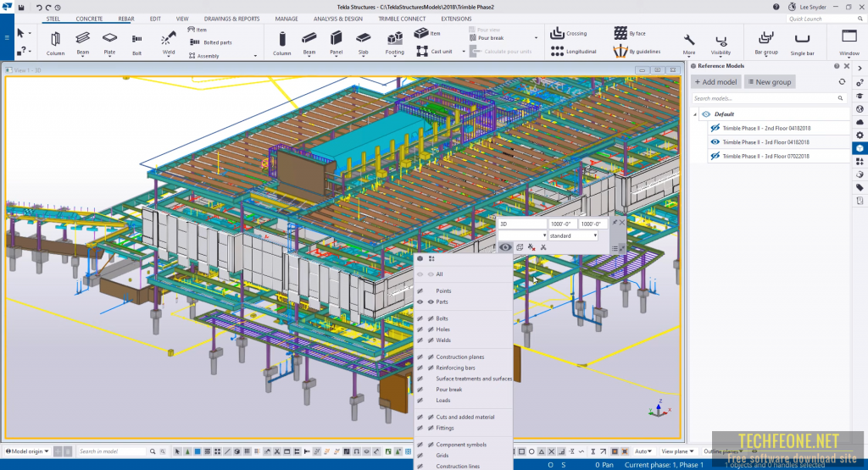Open DRAWINGS & REPORTS tab
This screenshot has height=470, width=868.
pos(231,19)
